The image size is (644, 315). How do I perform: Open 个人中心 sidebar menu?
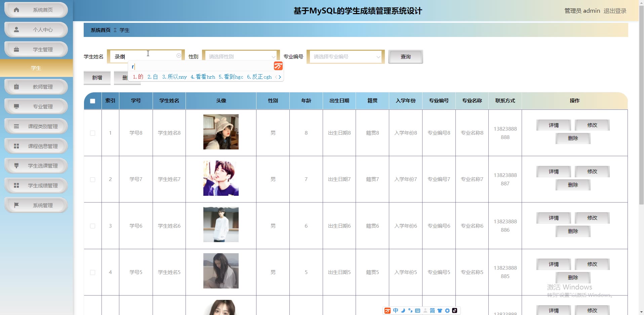coord(36,30)
